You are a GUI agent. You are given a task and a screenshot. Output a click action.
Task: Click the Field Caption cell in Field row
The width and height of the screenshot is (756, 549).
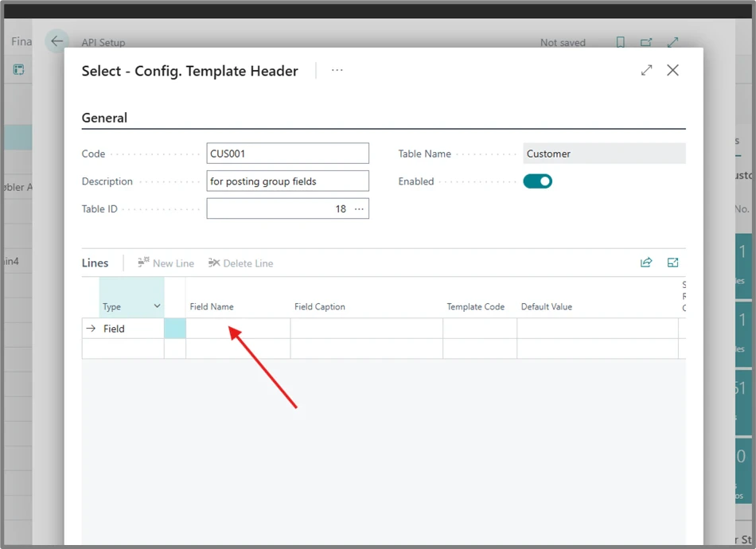[x=366, y=329]
